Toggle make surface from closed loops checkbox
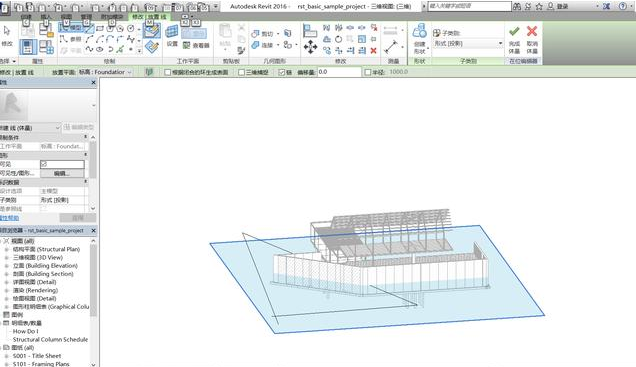 click(168, 72)
